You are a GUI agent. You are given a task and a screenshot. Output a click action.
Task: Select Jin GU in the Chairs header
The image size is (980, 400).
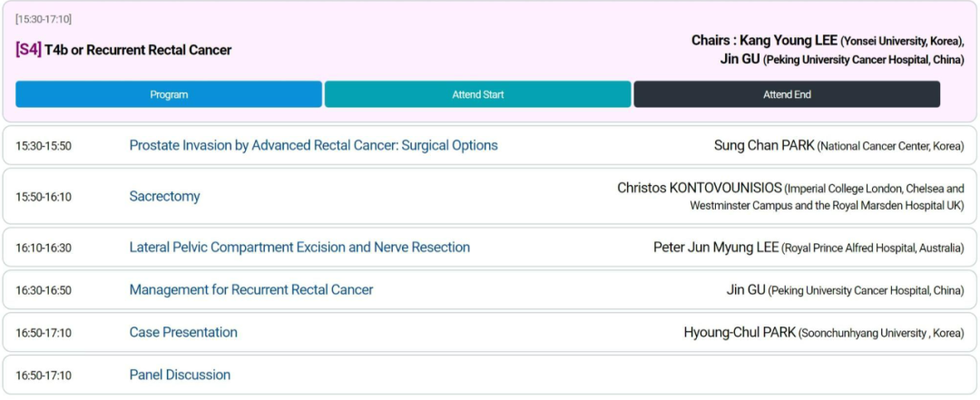[740, 60]
